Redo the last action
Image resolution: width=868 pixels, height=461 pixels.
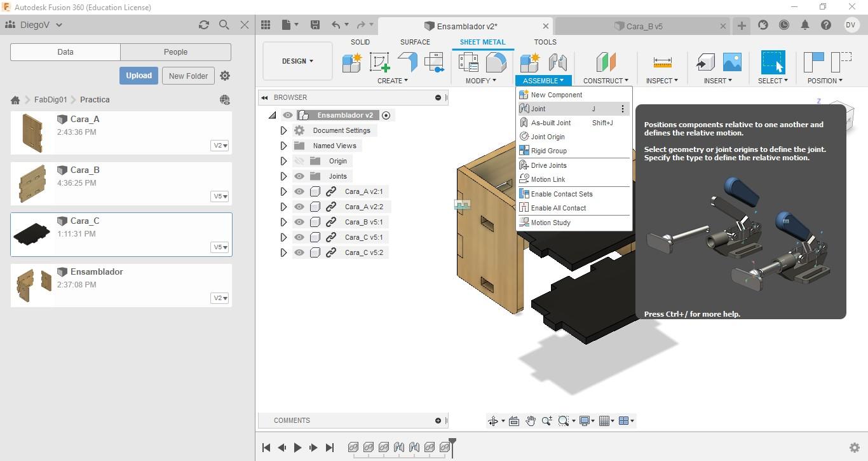click(361, 25)
